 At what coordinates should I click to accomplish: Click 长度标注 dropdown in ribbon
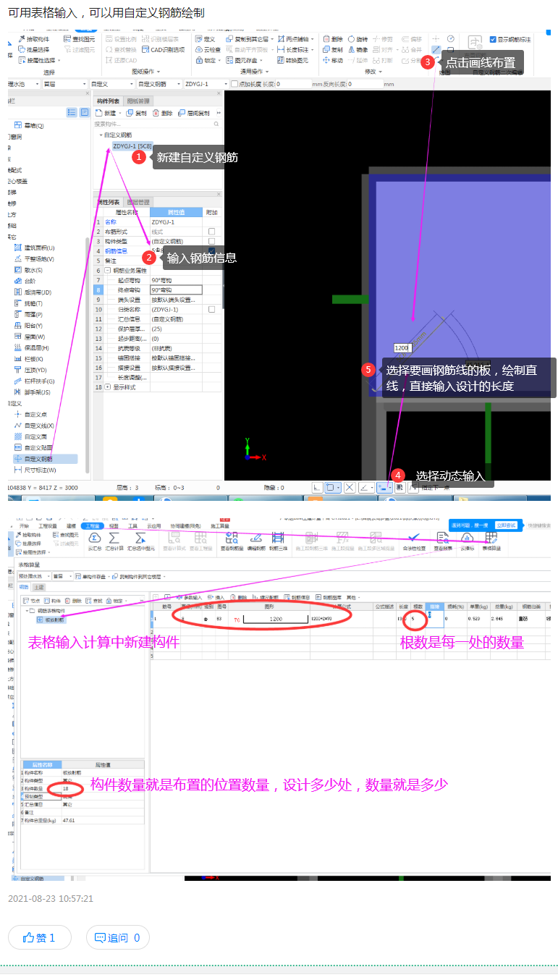point(296,49)
